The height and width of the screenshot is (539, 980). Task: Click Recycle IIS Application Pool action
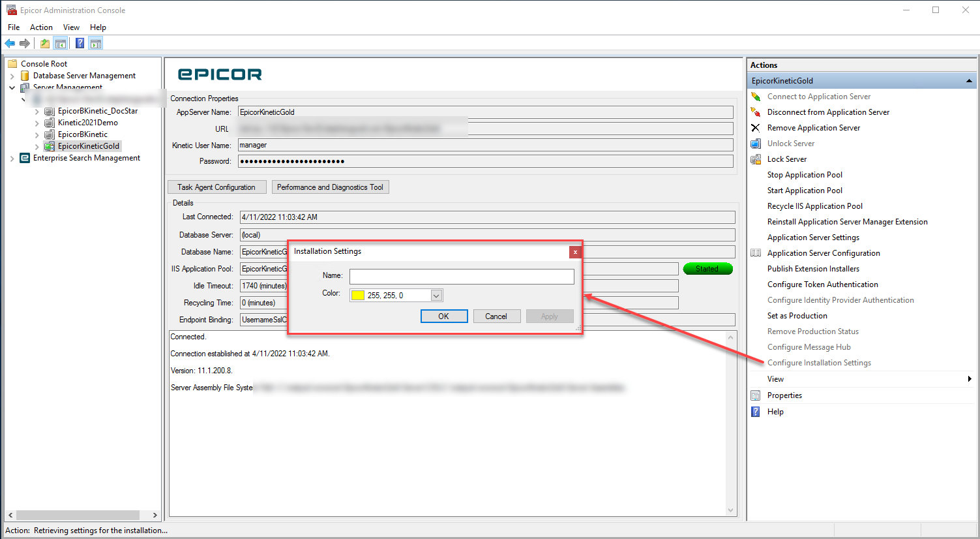[x=815, y=206]
